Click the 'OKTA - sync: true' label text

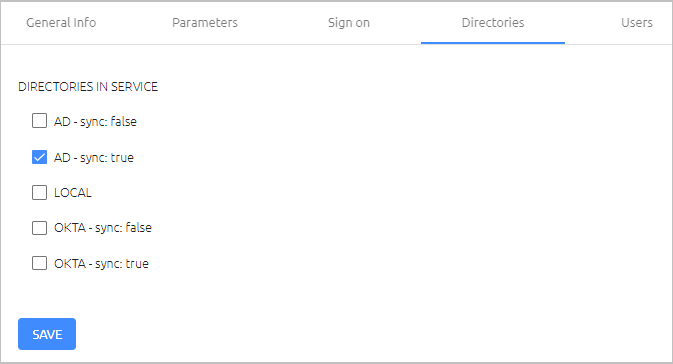pos(101,263)
